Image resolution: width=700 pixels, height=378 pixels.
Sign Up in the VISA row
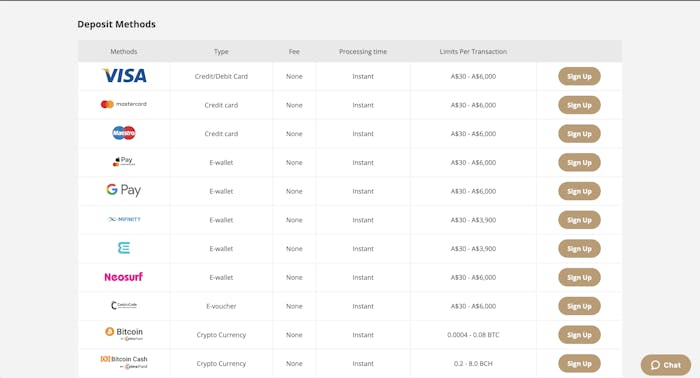(579, 76)
